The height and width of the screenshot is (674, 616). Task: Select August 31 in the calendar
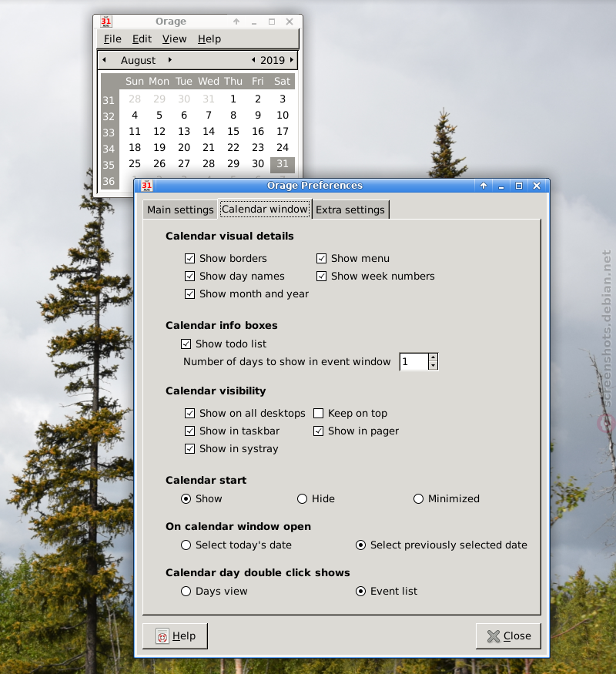(x=283, y=164)
